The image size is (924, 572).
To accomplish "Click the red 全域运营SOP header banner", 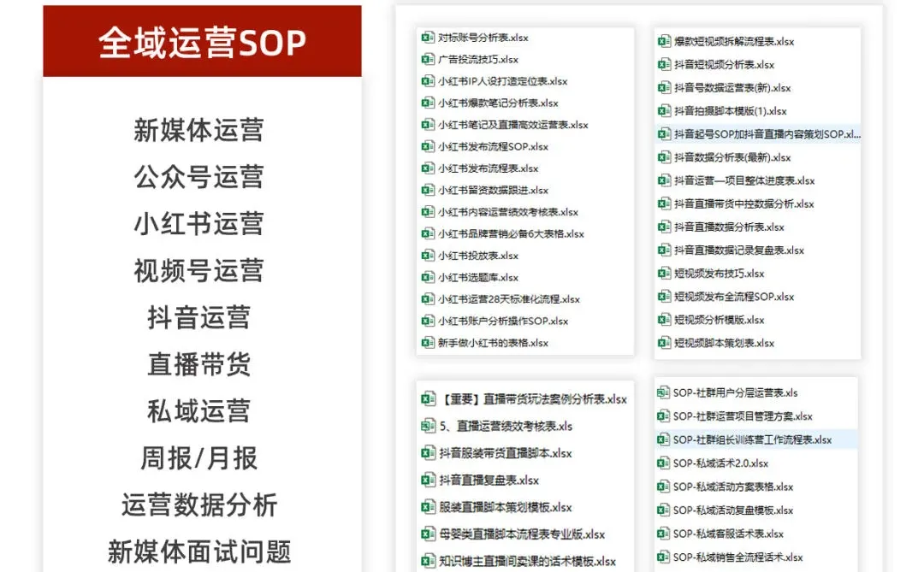I will 202,41.
